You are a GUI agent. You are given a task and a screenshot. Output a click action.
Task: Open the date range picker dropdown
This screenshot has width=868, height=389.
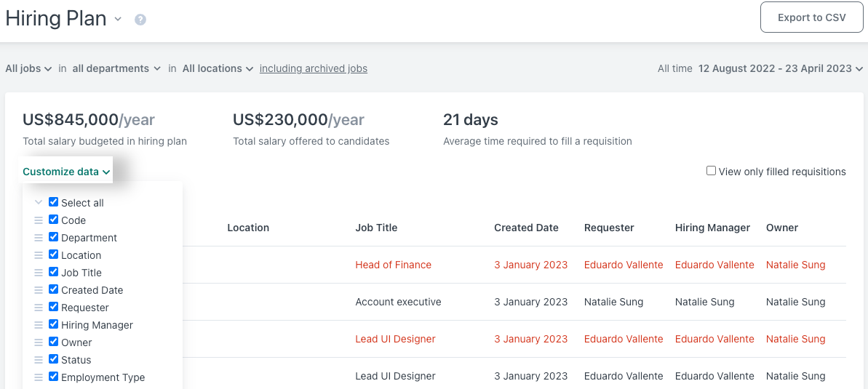pyautogui.click(x=780, y=68)
